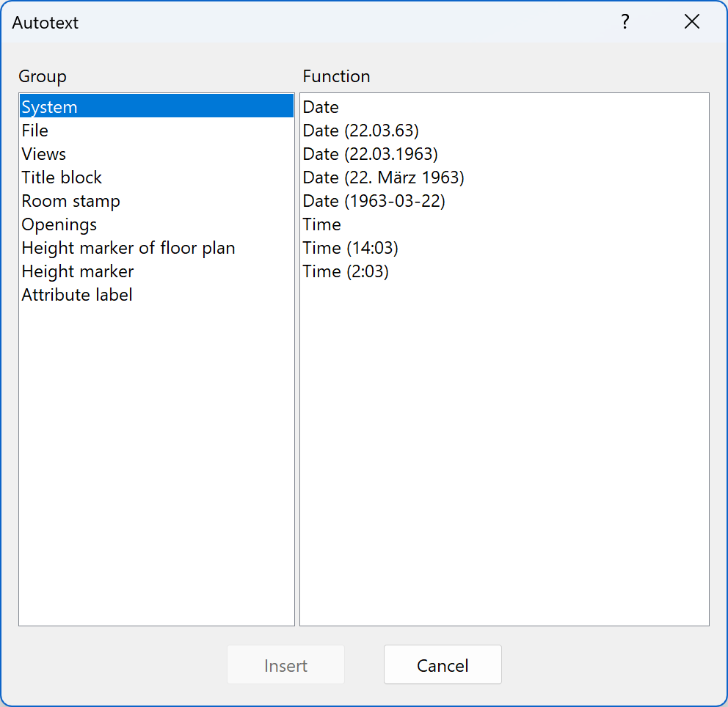
Task: Select the Height marker group
Action: (78, 271)
